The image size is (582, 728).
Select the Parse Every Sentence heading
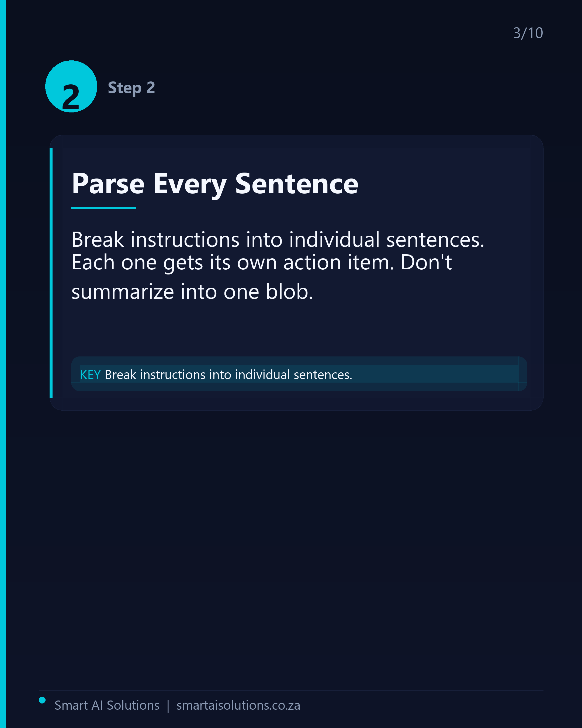click(215, 184)
